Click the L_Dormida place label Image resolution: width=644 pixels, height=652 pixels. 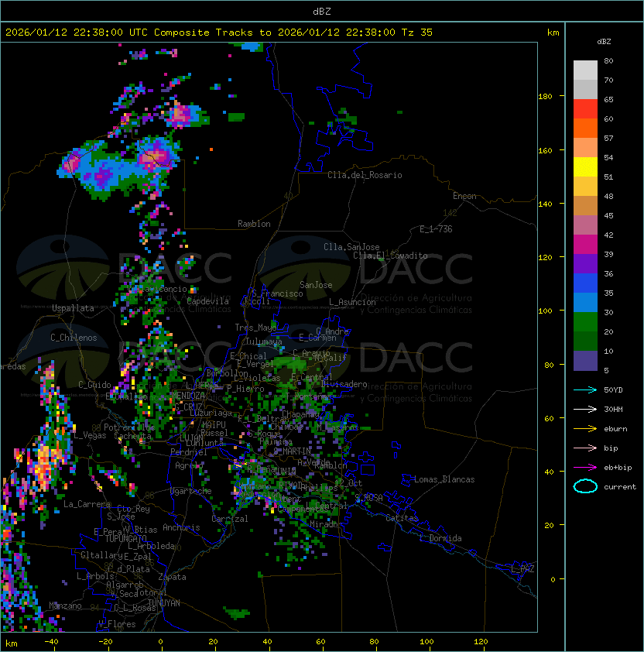(440, 538)
